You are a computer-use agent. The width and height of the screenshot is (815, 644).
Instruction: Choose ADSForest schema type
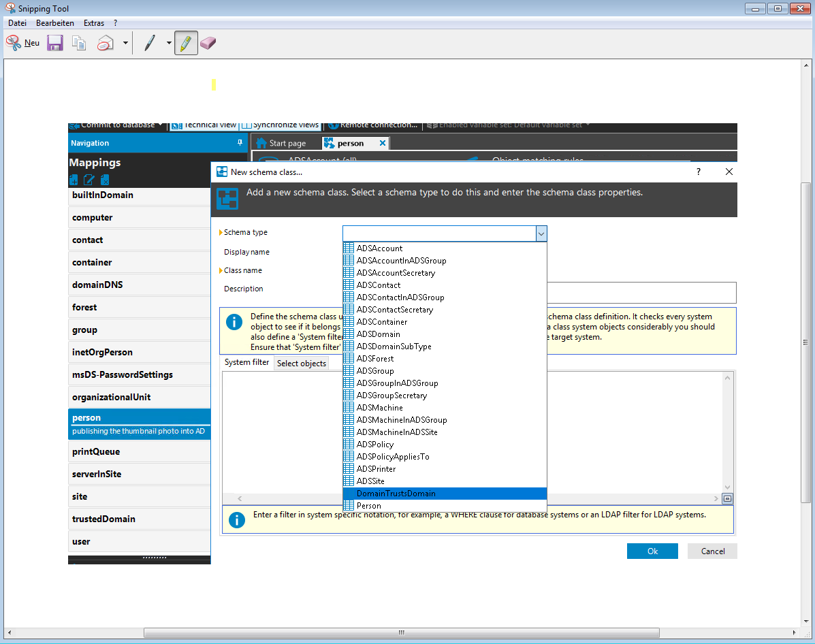(x=445, y=359)
